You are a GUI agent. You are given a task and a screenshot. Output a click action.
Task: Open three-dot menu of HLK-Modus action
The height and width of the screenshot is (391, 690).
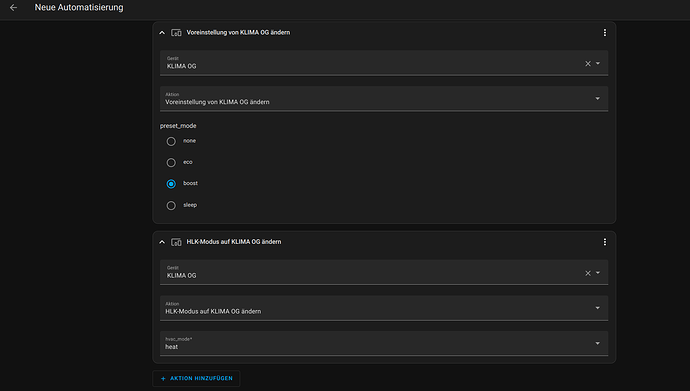(605, 242)
